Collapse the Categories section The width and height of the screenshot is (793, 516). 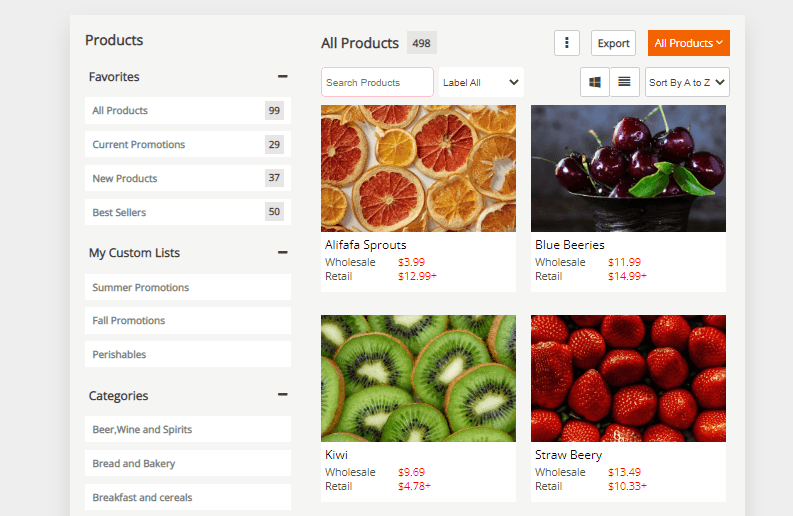click(x=283, y=396)
